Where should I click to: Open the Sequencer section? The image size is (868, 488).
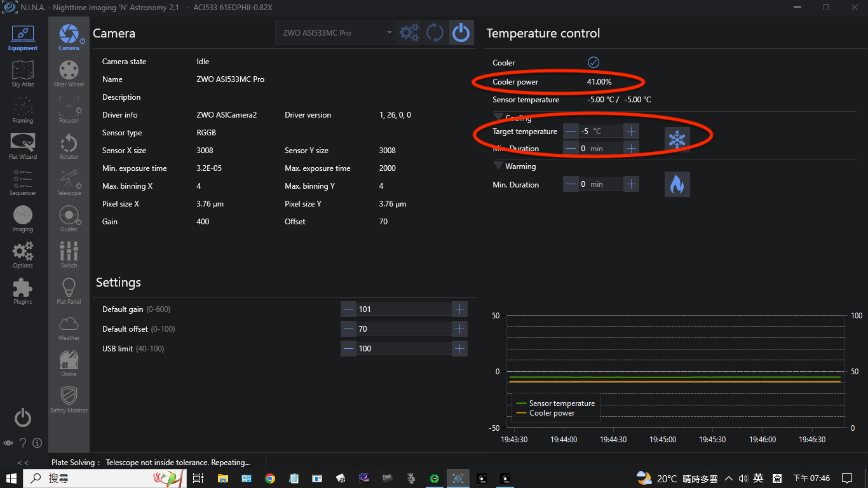(x=23, y=183)
